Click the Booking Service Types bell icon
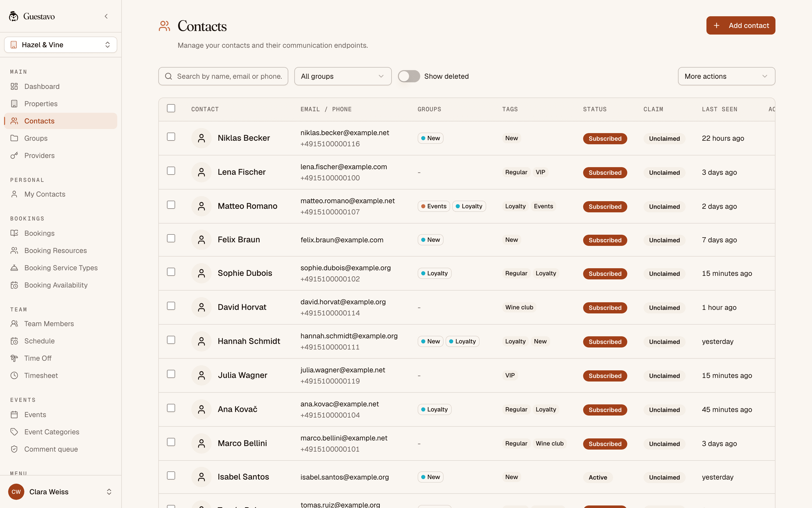 click(14, 268)
